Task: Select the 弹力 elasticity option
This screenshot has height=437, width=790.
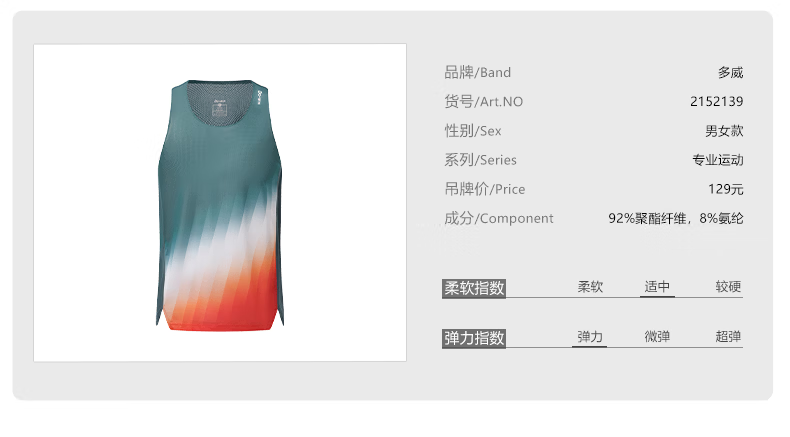Action: click(590, 337)
